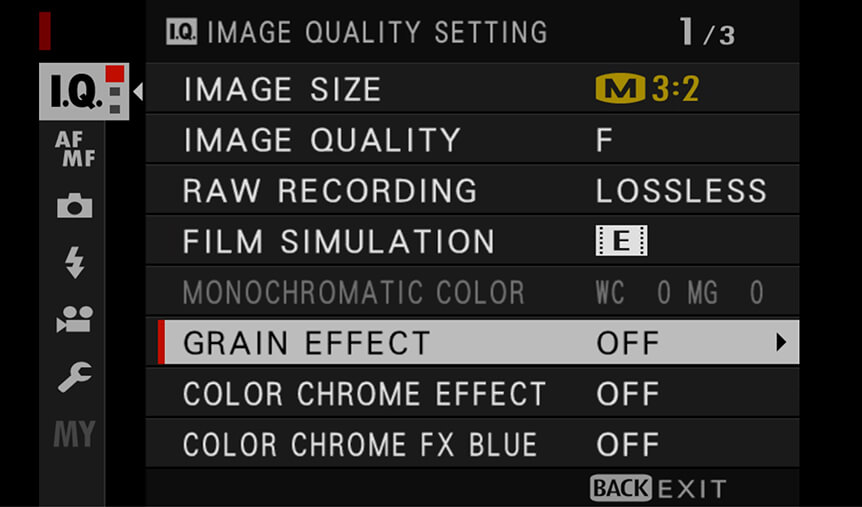Viewport: 862px width, 507px height.
Task: Open the camera shooting settings icon
Action: 74,205
